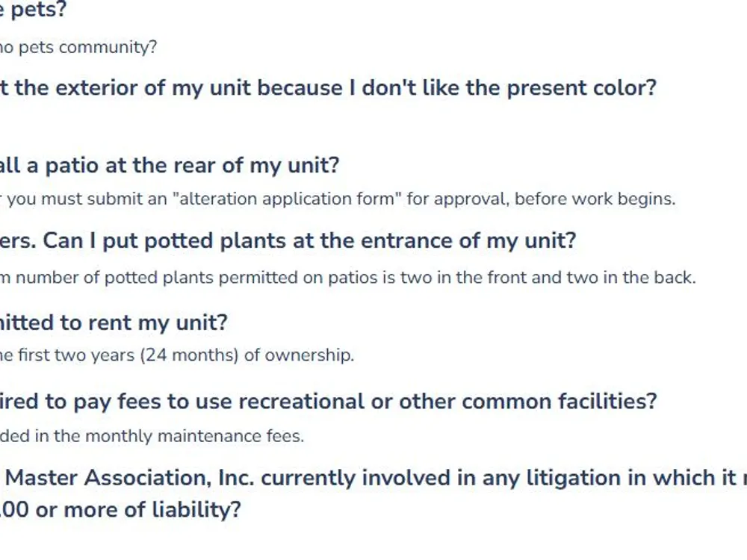Expand the potted plants at entrance question
Image resolution: width=747 pixels, height=560 pixels.
(288, 241)
